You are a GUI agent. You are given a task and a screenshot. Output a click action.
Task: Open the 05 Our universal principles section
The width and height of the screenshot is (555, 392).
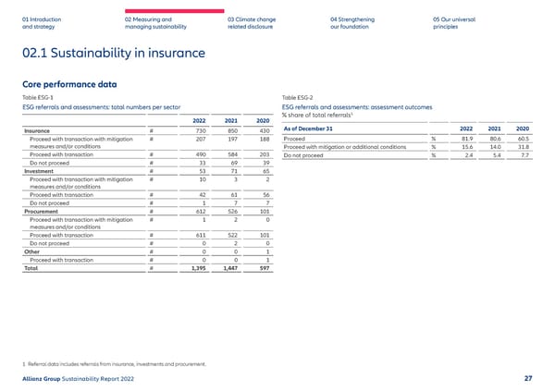click(453, 22)
